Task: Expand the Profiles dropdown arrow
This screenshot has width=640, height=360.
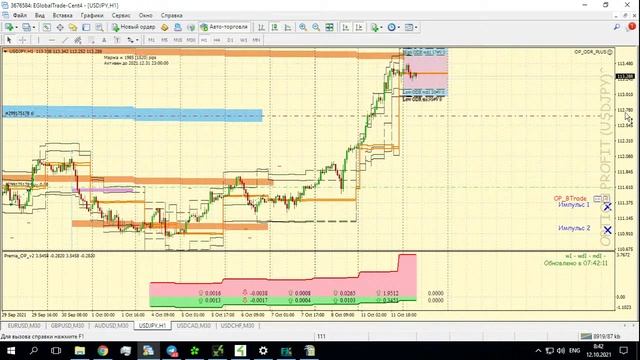Action: (x=34, y=27)
